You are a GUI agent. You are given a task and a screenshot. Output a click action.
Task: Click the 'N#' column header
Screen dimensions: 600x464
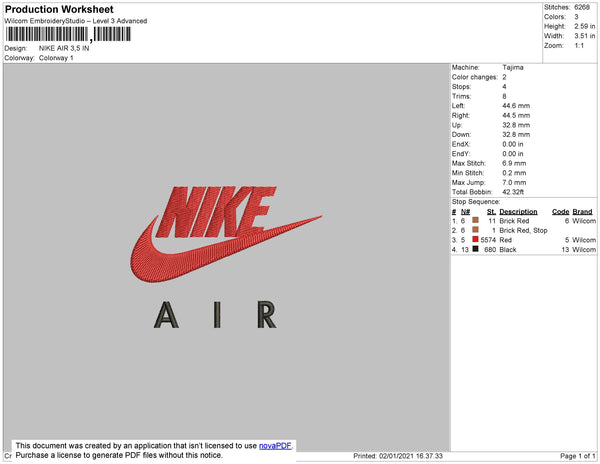point(465,212)
